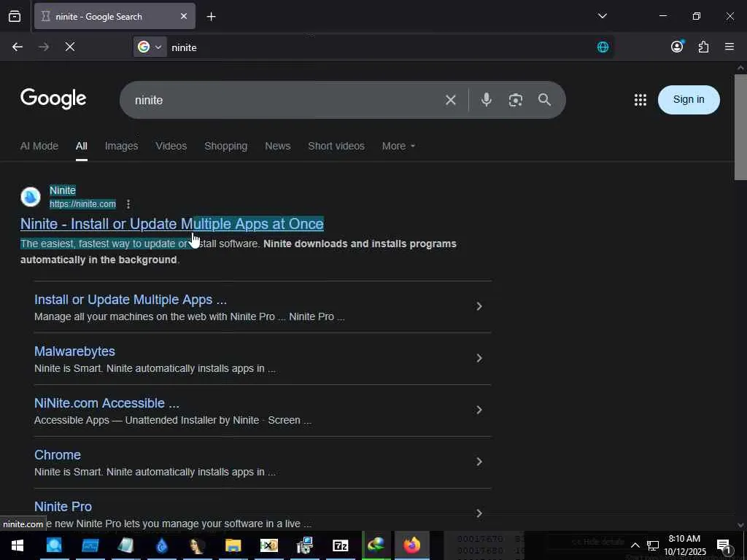747x560 pixels.
Task: Expand the NiNite.com Accessible row chevron
Action: pos(479,410)
